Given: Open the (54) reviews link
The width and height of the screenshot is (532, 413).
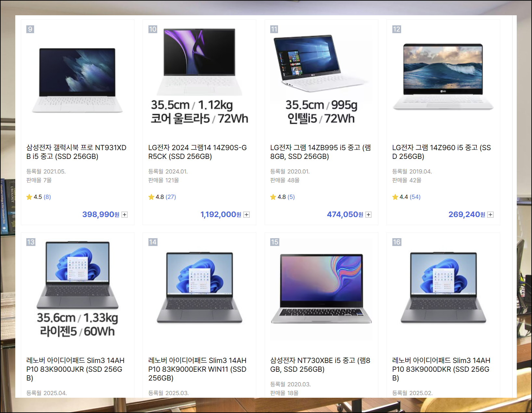Looking at the screenshot, I should click(x=415, y=197).
